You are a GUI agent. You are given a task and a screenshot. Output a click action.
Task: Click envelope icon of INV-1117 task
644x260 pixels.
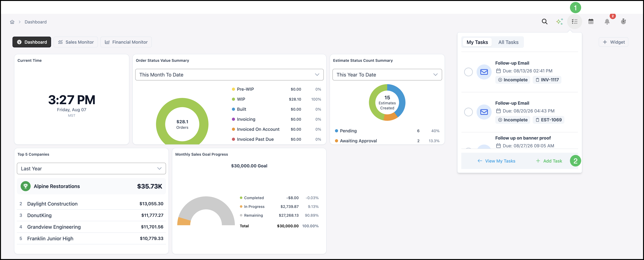(484, 72)
